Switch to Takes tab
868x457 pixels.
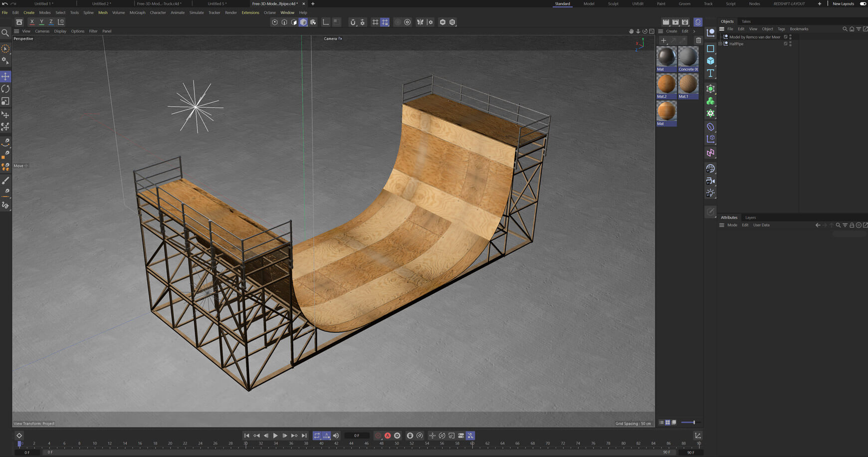[746, 21]
